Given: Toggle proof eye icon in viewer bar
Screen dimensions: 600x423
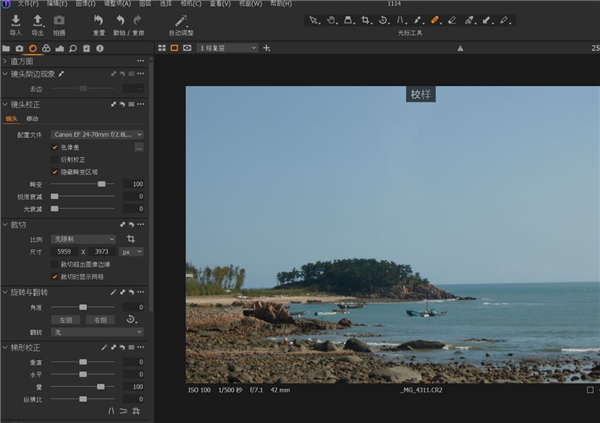Looking at the screenshot, I should point(187,48).
